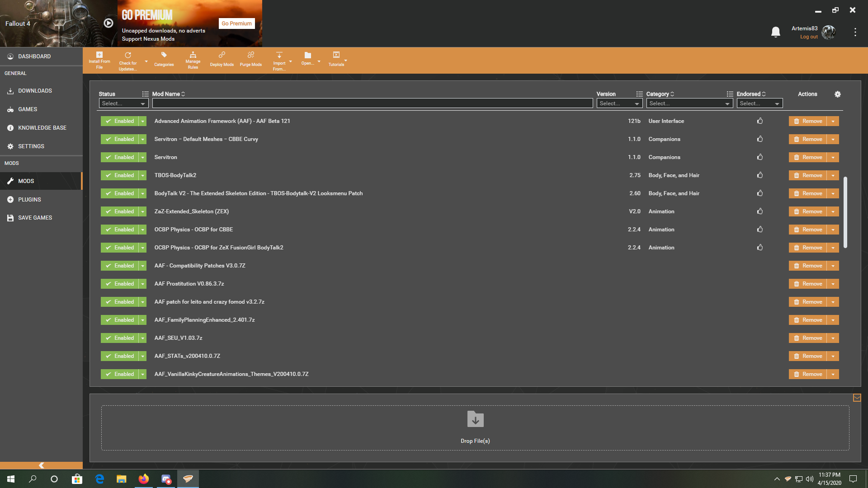The height and width of the screenshot is (488, 868).
Task: Toggle Enabled for AAF Prostitution V0.86.3.7z
Action: click(x=120, y=284)
